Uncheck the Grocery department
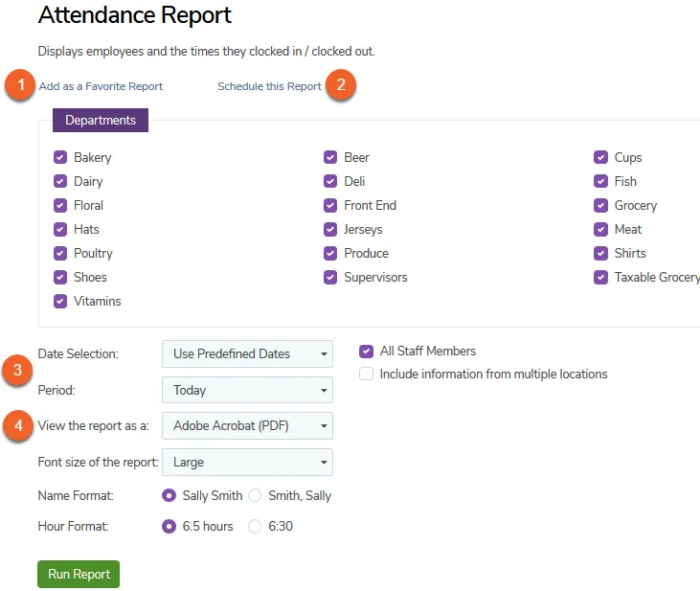The image size is (700, 591). pos(601,206)
